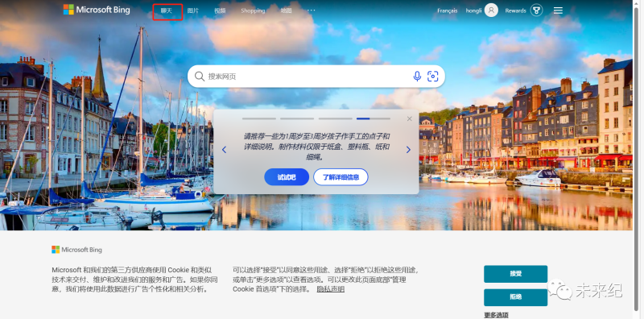Click the suggestion prompt text about 手工
Image resolution: width=644 pixels, height=319 pixels.
(316, 147)
